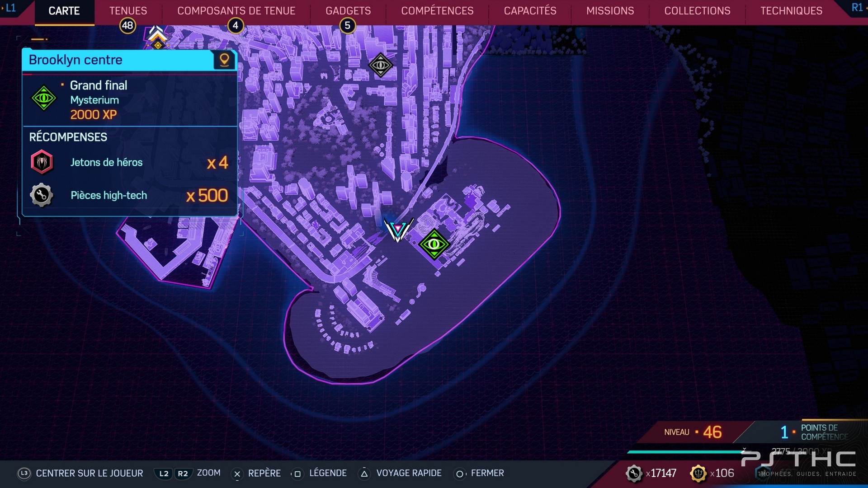This screenshot has height=488, width=868.
Task: Click the 4 badge under Composants de tenue
Action: click(235, 25)
